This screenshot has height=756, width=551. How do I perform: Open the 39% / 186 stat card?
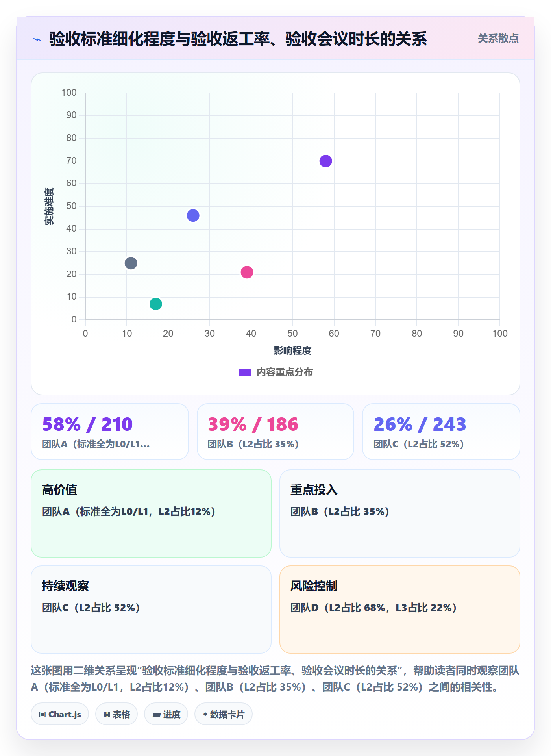275,432
